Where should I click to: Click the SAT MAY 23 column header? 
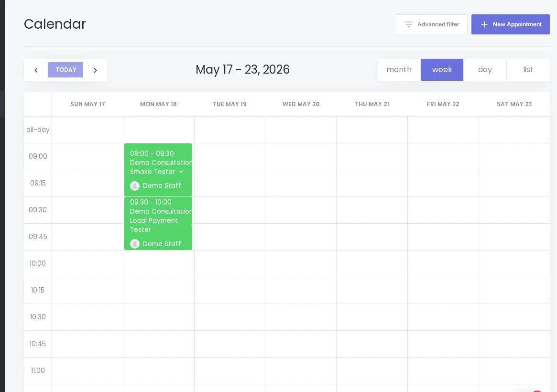[x=514, y=104]
